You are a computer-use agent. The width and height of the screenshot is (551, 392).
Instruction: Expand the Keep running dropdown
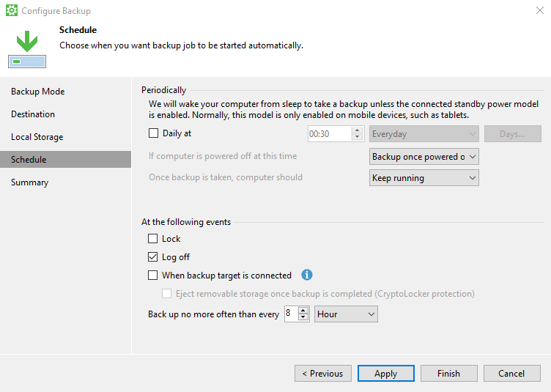[424, 177]
